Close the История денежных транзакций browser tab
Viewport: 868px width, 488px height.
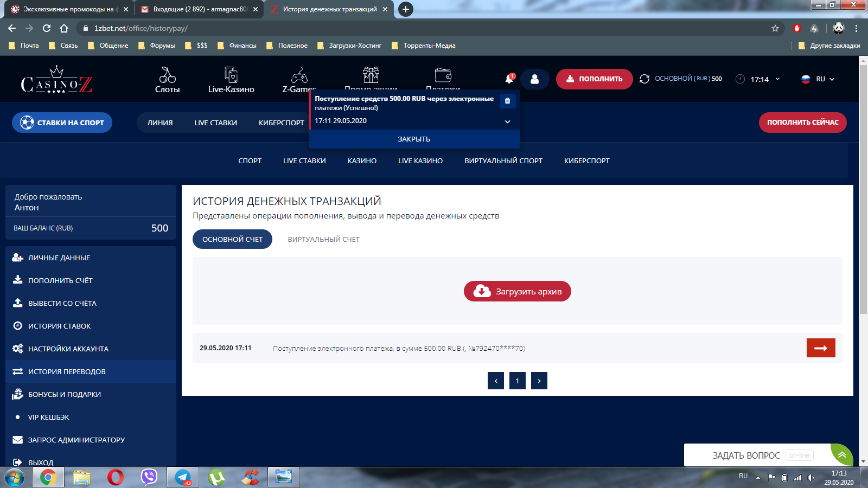(385, 9)
